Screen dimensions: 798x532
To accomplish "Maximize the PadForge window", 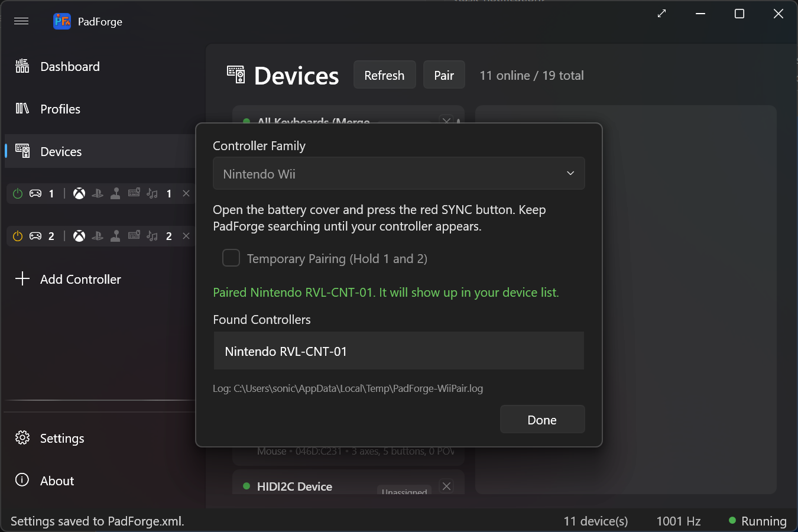I will point(739,14).
